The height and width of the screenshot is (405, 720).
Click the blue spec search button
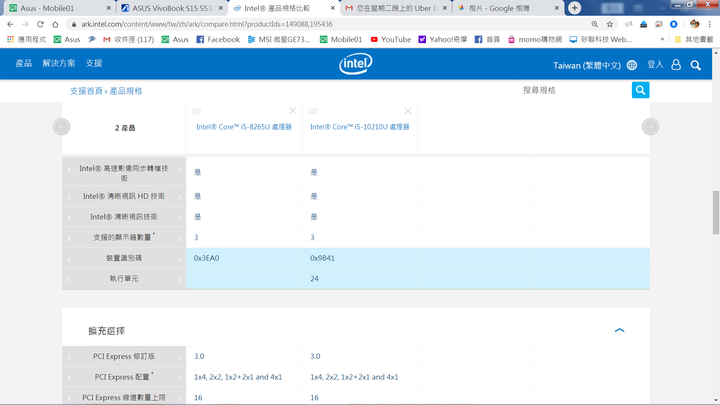tap(641, 90)
